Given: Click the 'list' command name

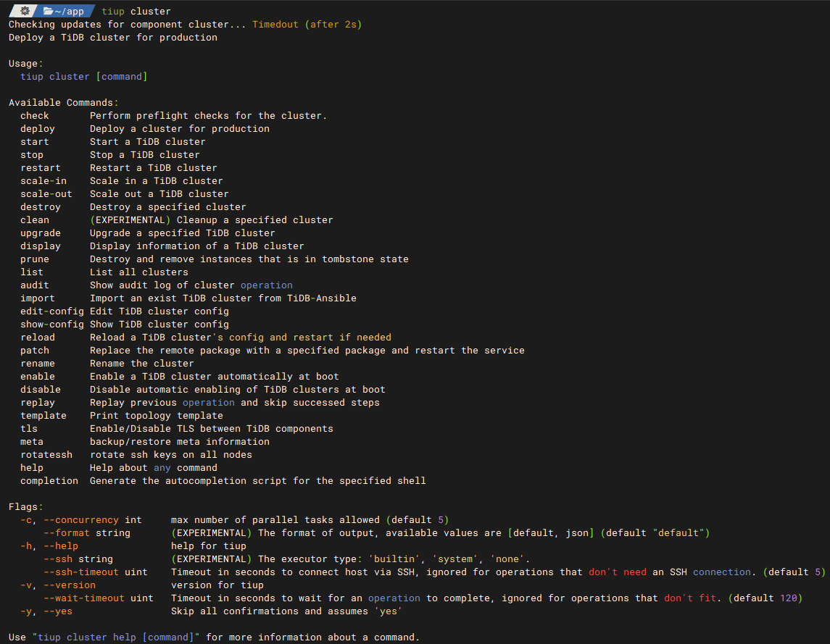Looking at the screenshot, I should coord(32,272).
